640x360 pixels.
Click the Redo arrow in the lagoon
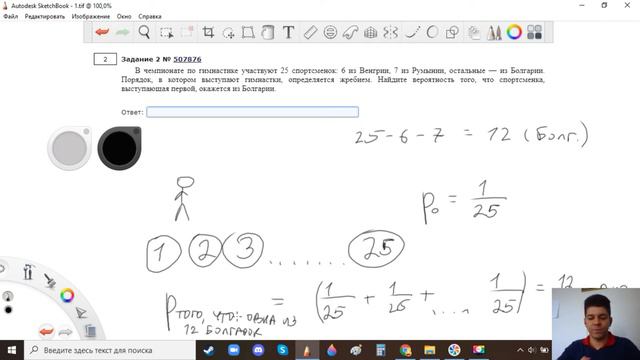pyautogui.click(x=65, y=332)
